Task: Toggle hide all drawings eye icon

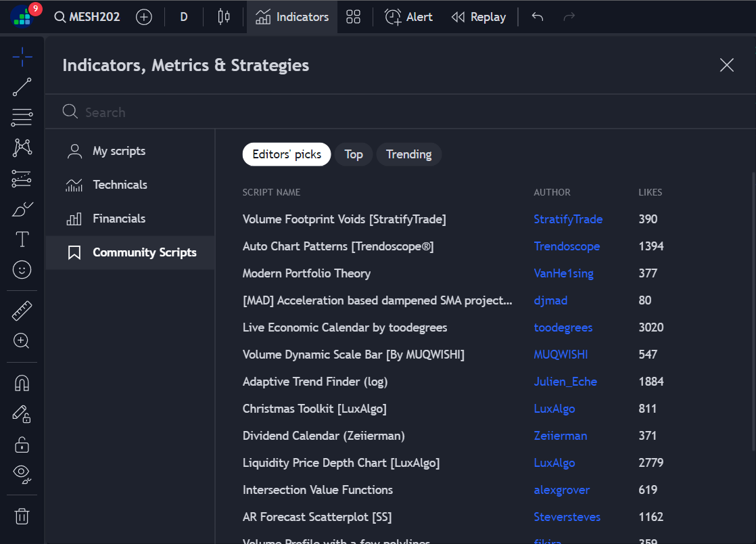Action: [22, 474]
